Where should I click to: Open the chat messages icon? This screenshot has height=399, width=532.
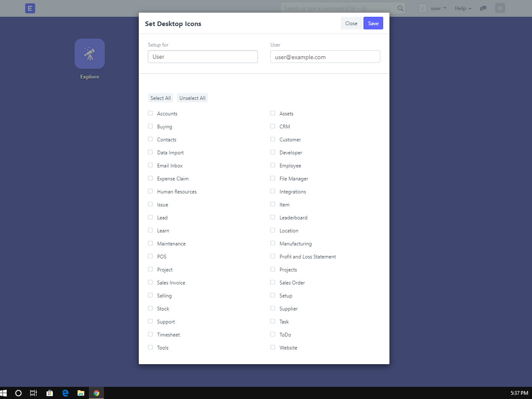(483, 8)
